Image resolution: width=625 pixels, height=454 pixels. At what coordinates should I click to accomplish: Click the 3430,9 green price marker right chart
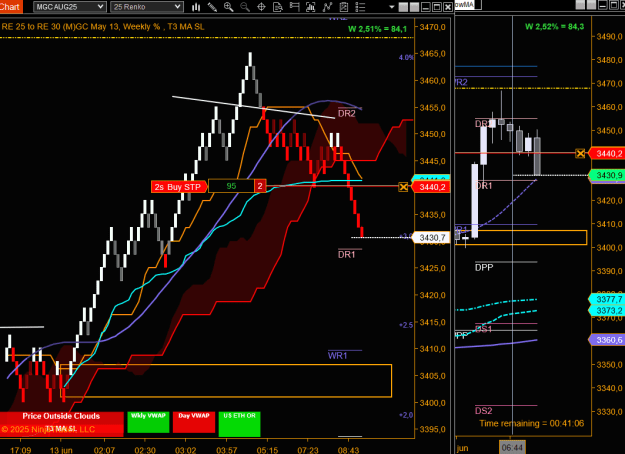click(608, 175)
